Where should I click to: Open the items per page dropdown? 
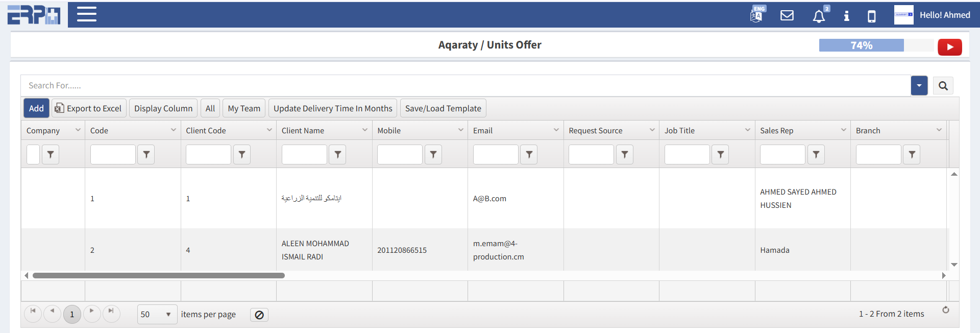pos(157,314)
